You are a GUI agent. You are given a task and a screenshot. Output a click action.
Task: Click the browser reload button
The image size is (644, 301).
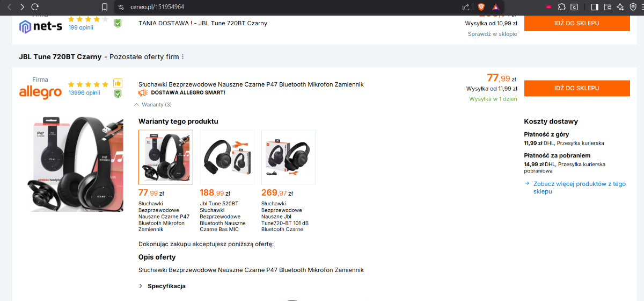[35, 7]
